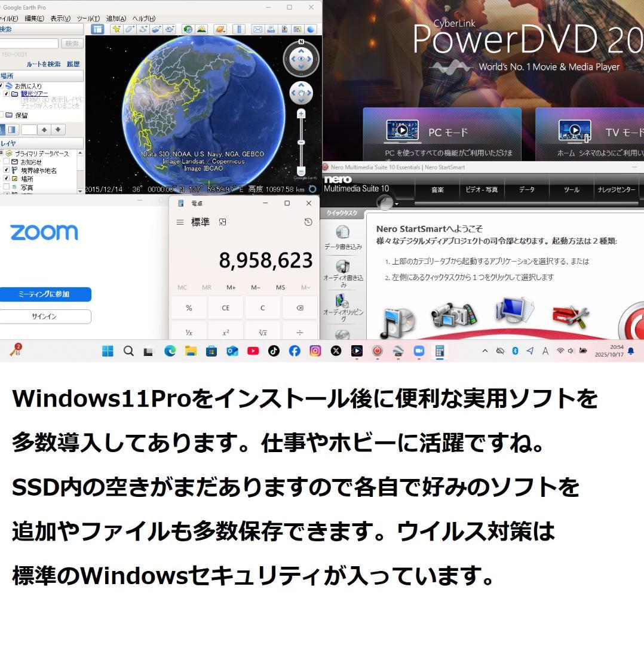
Task: Click オーディオリッピング quick task in Nero
Action: pos(343,308)
